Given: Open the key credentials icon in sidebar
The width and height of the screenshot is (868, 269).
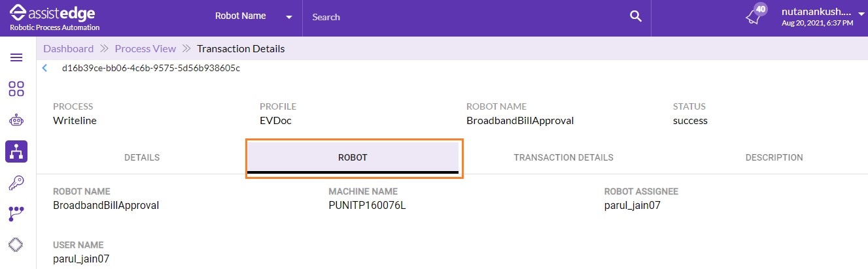Looking at the screenshot, I should click(x=16, y=183).
